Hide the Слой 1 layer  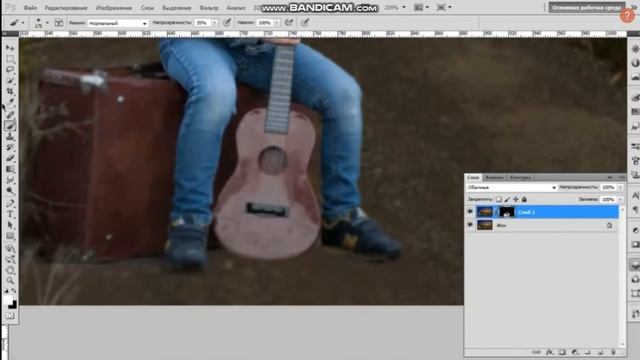tap(470, 212)
